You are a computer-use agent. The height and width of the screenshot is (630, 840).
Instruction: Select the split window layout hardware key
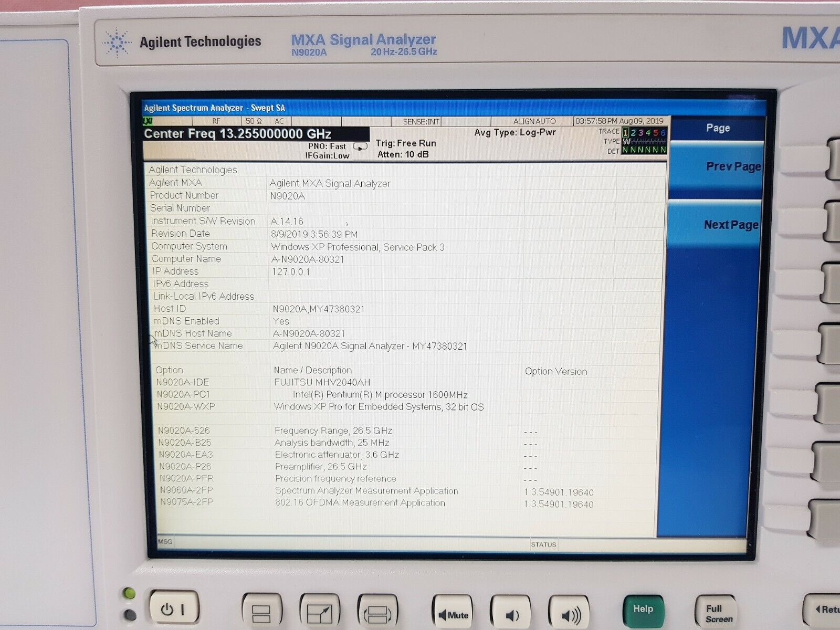pos(261,612)
